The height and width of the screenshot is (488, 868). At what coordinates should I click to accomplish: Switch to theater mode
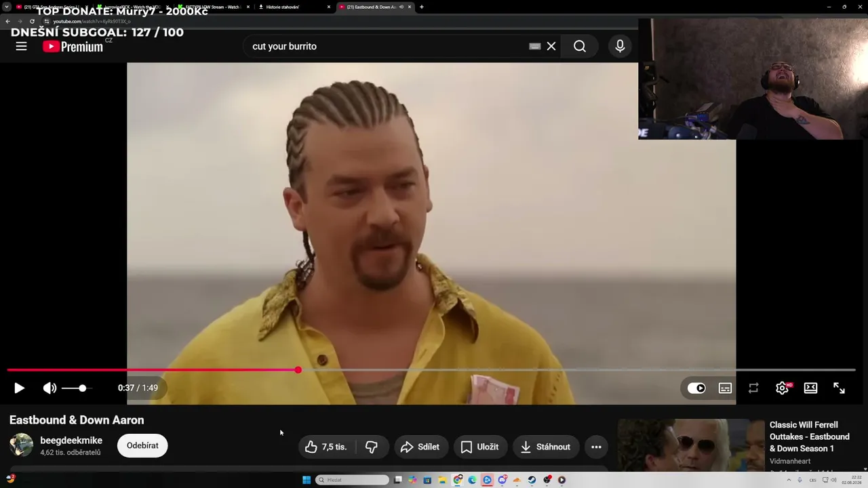click(810, 388)
